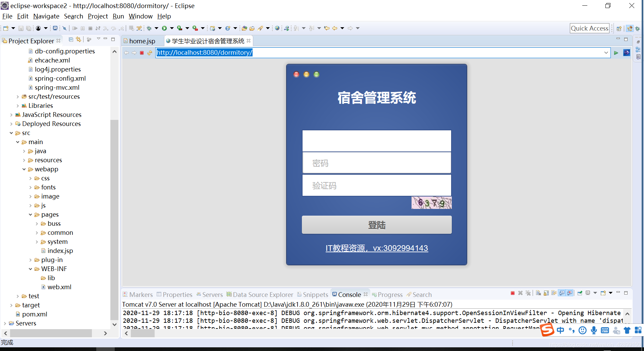Go back in the internal browser
This screenshot has width=644, height=351.
pyautogui.click(x=126, y=53)
